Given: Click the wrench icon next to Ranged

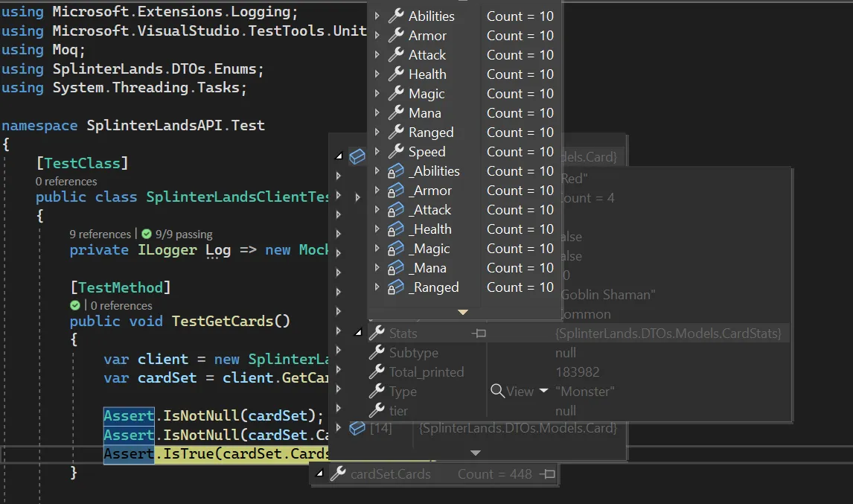Looking at the screenshot, I should (x=396, y=132).
